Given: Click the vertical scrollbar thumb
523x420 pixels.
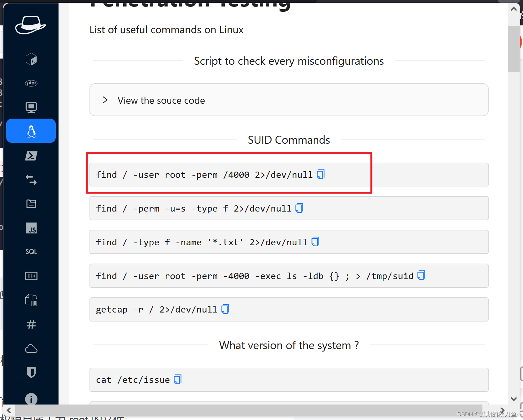Looking at the screenshot, I should tap(514, 49).
